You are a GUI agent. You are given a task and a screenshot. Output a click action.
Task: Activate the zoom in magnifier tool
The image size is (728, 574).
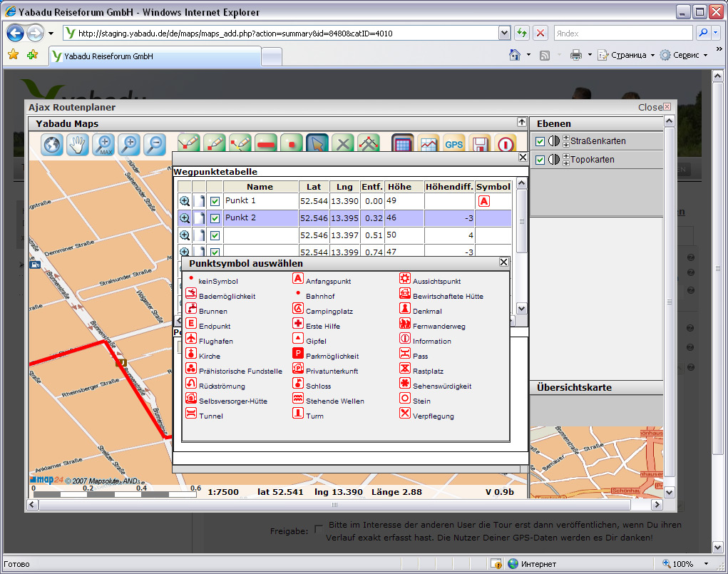[129, 145]
